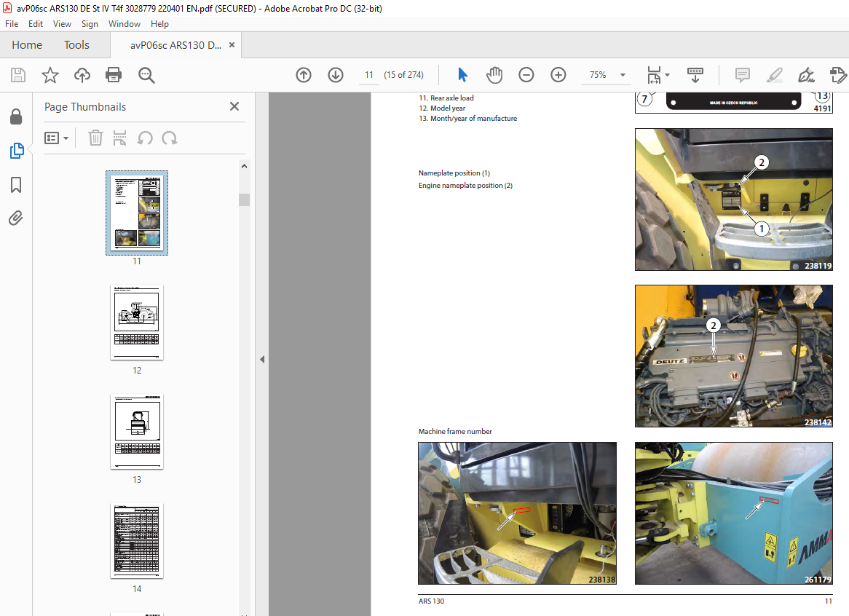Image resolution: width=849 pixels, height=616 pixels.
Task: Select page 13 thumbnail
Action: [x=137, y=431]
